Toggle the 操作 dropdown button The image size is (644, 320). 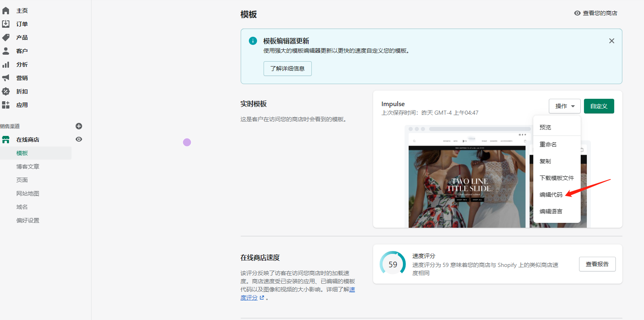[565, 106]
